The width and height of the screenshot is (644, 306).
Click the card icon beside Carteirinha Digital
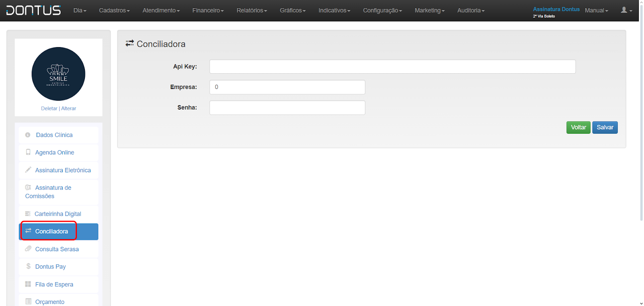tap(28, 213)
